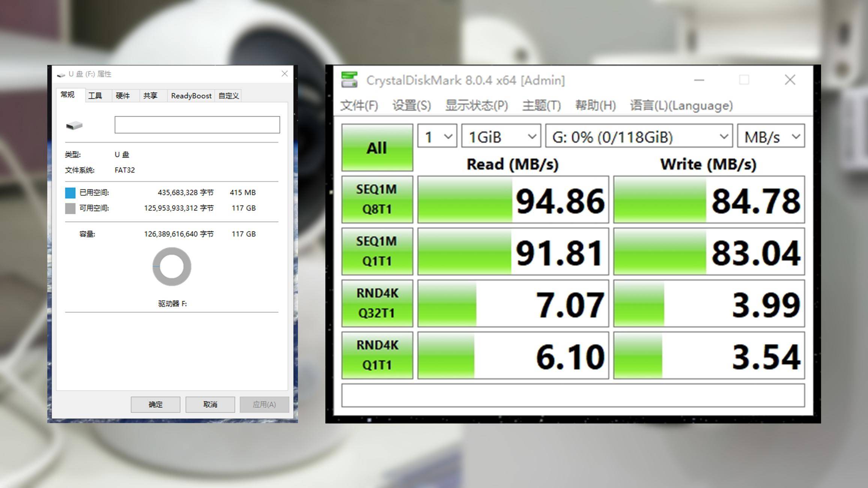The image size is (868, 488).
Task: Close the CrystalDiskMark window
Action: (x=790, y=80)
